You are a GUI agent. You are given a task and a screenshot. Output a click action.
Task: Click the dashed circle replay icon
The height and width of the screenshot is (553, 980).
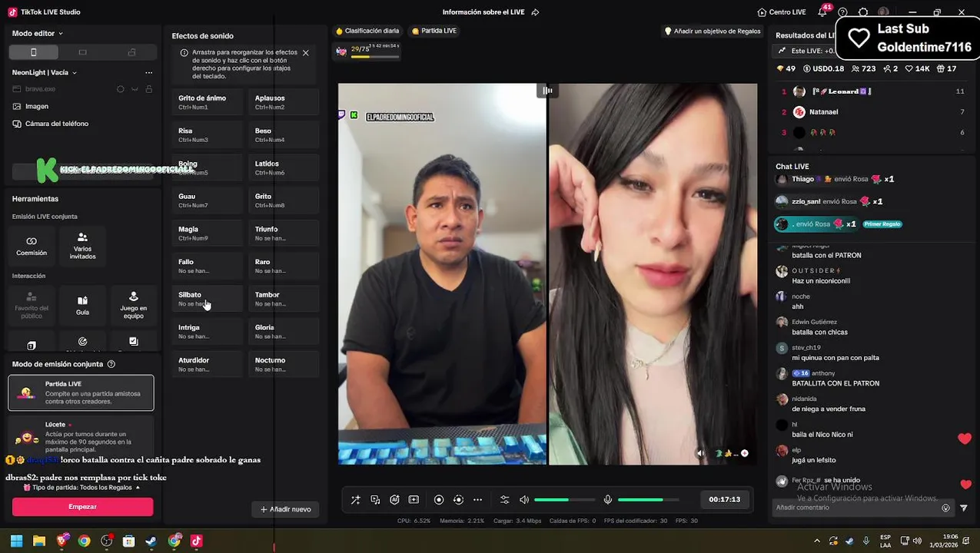458,499
